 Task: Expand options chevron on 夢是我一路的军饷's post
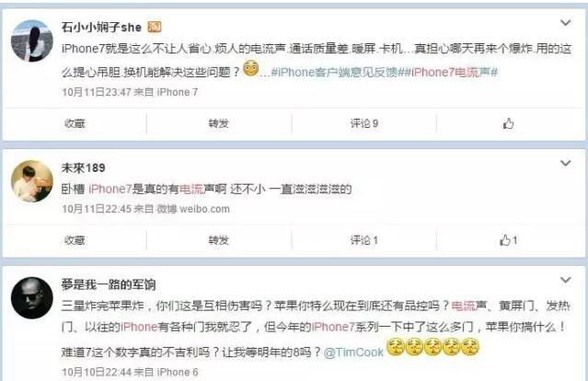(566, 280)
